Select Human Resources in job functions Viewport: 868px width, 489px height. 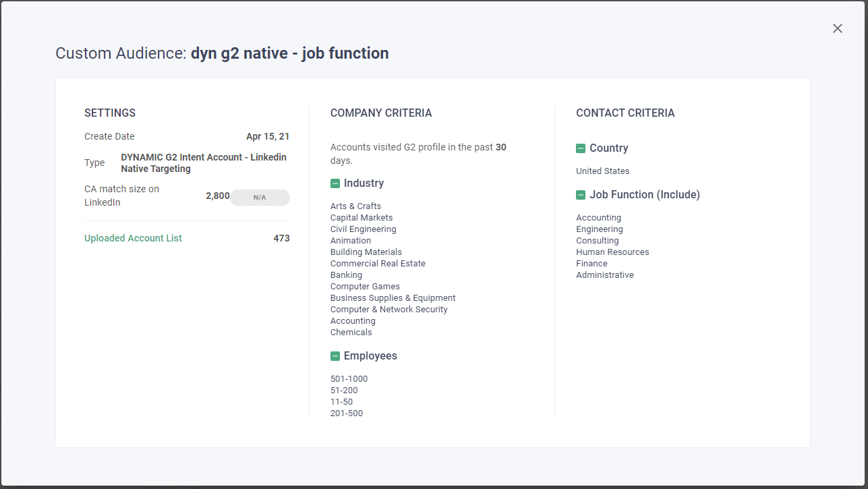612,252
